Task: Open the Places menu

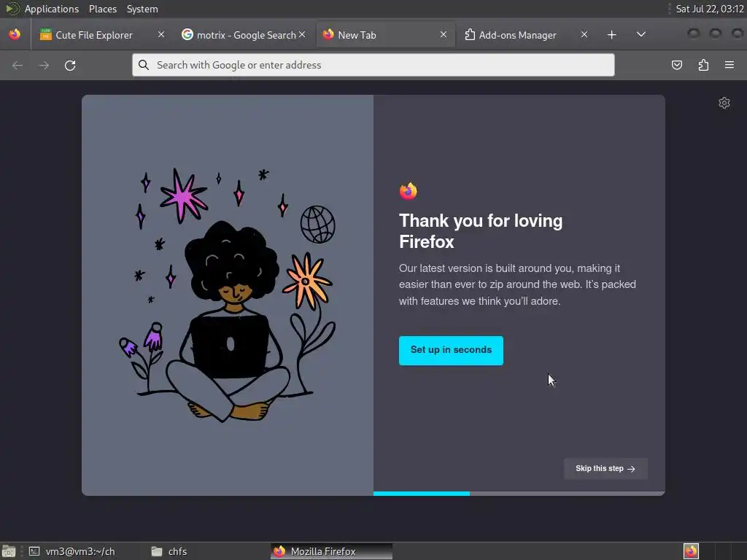Action: [x=102, y=9]
